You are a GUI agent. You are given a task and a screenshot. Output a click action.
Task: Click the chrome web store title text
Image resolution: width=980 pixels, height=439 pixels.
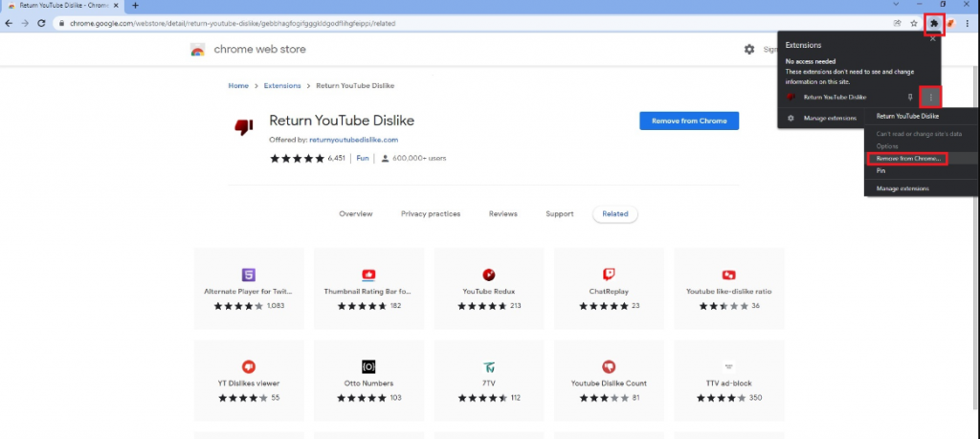(260, 50)
